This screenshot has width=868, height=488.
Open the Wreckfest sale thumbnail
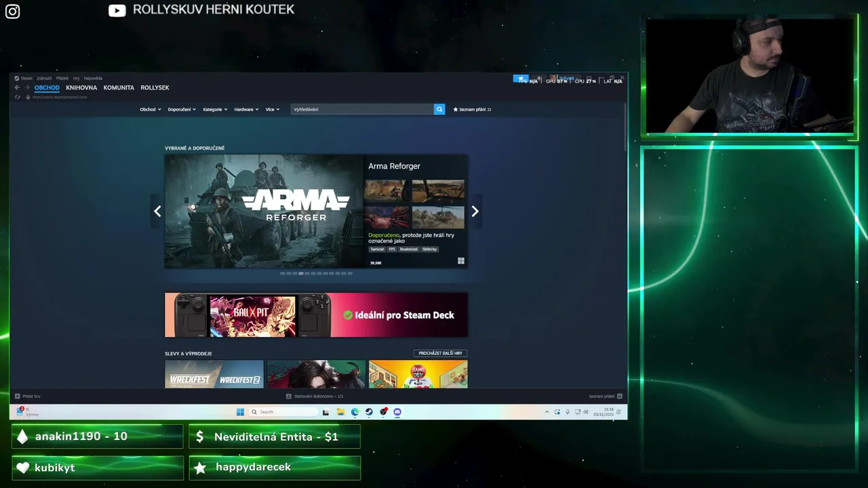coord(214,374)
